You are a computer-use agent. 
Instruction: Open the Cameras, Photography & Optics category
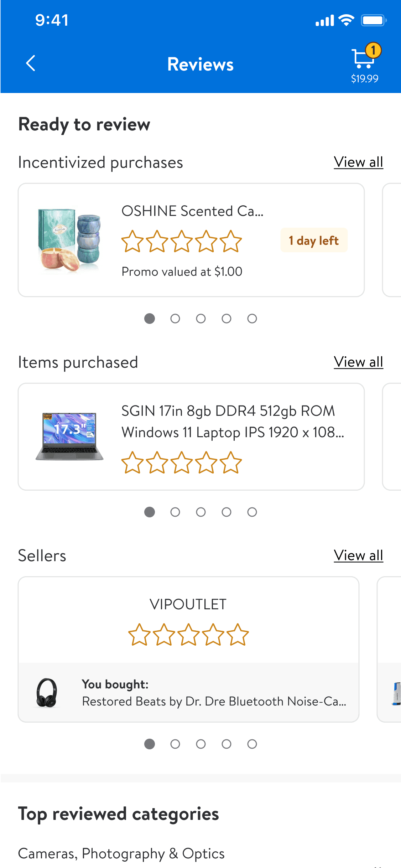coord(121,853)
